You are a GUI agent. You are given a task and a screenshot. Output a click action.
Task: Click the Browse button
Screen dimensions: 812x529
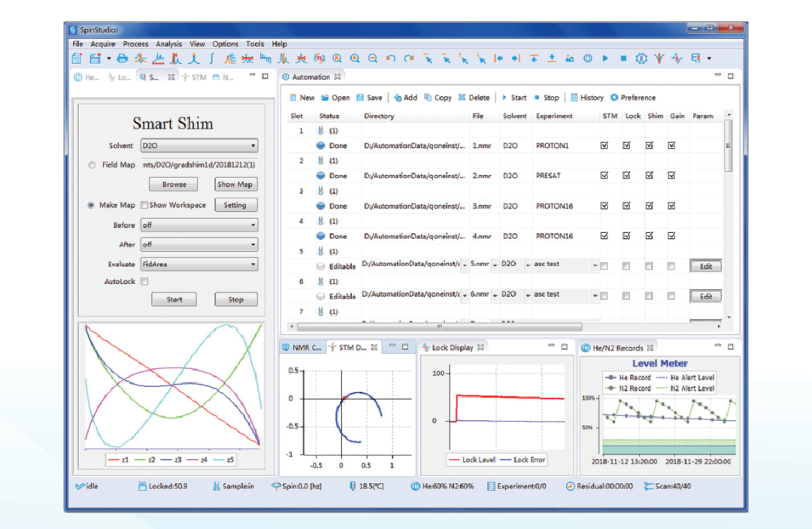click(174, 184)
